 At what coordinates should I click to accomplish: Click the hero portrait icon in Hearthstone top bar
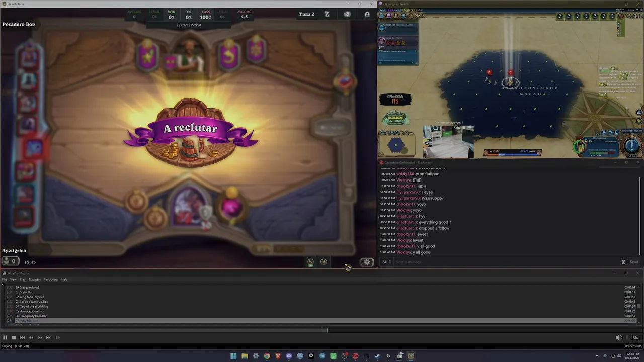pyautogui.click(x=347, y=14)
